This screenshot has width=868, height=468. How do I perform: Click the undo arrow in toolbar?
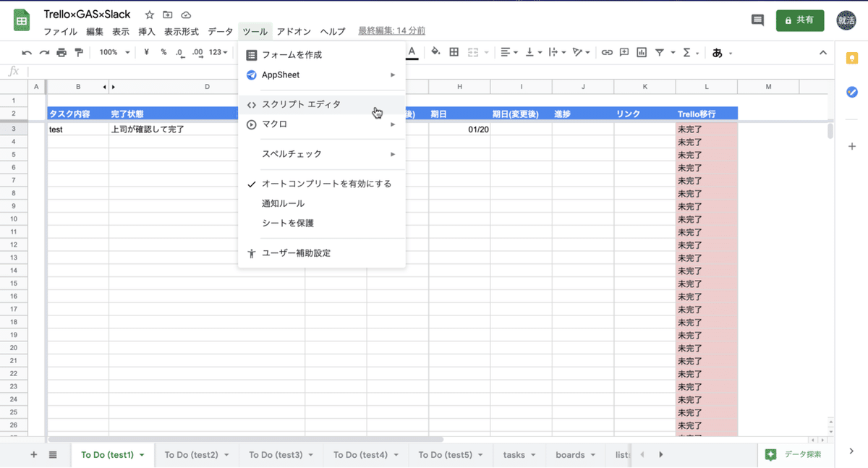point(27,53)
